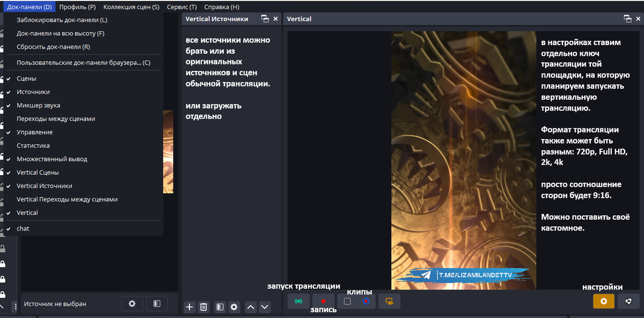
Task: Toggle the Vertical dock entry in menu
Action: pyautogui.click(x=83, y=213)
